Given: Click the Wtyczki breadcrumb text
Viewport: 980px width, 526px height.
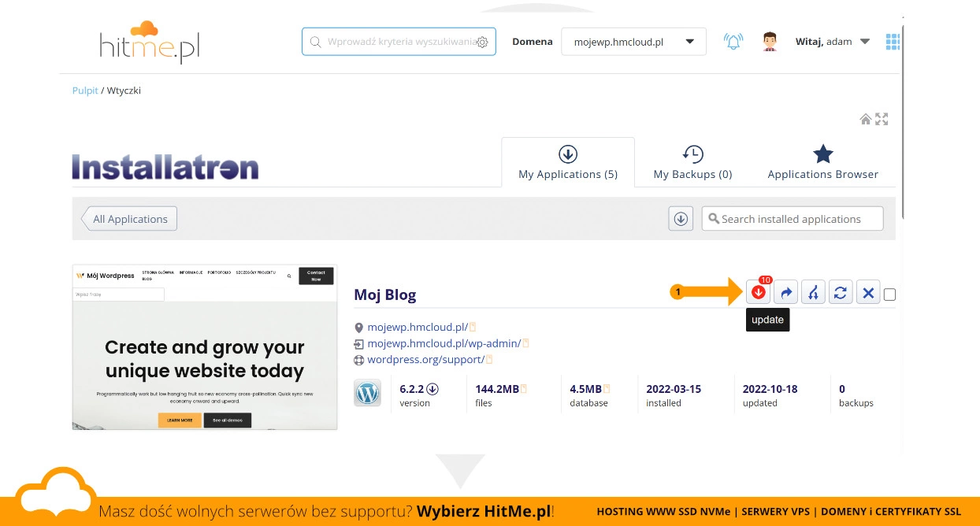Looking at the screenshot, I should (124, 91).
